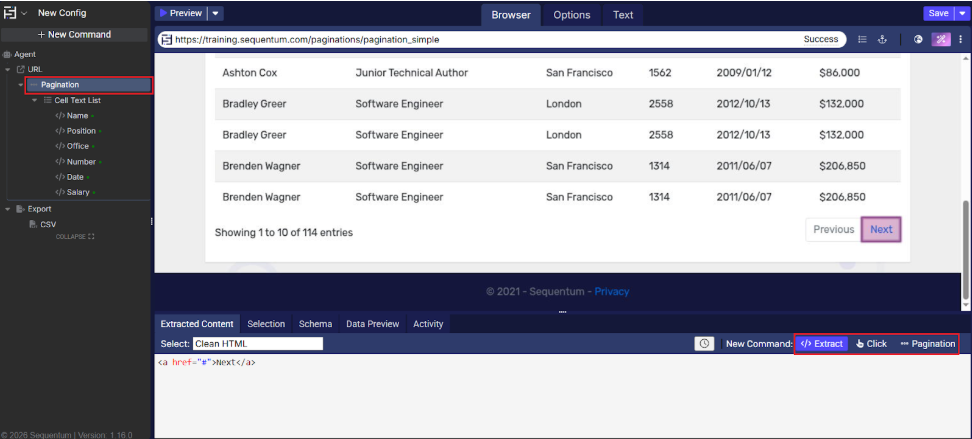Open the Data Preview tab
Viewport: 972px width, 439px height.
372,324
